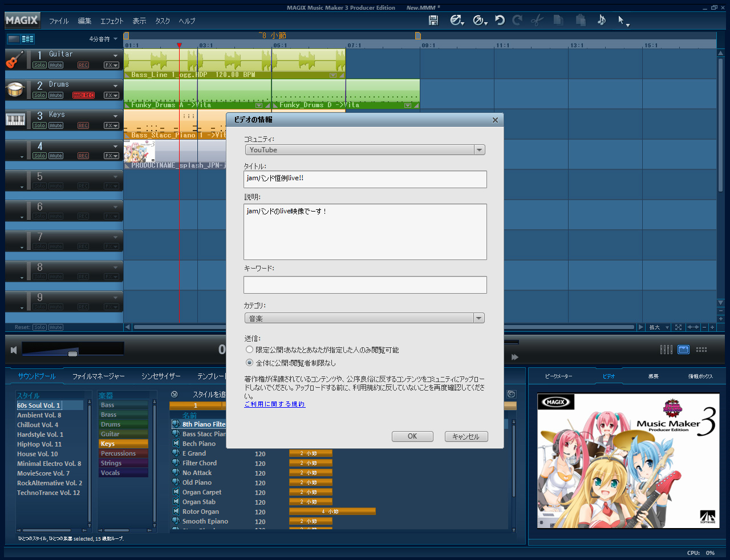Click the dotted grid icon in the transport bar
The width and height of the screenshot is (730, 560).
coord(701,350)
